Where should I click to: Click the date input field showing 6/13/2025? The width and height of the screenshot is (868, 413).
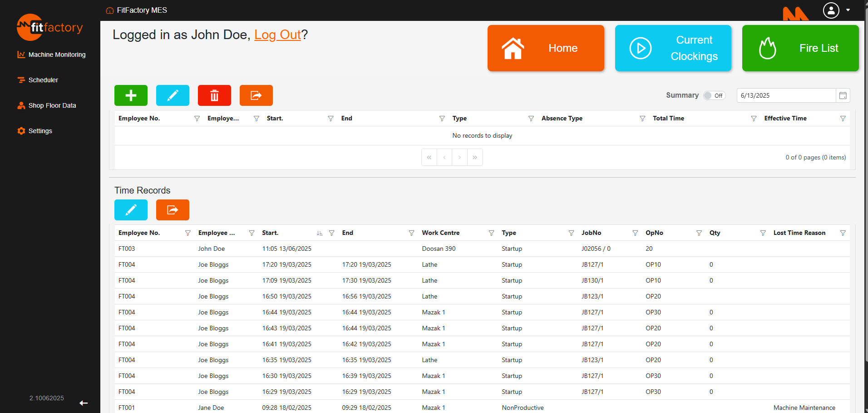785,95
